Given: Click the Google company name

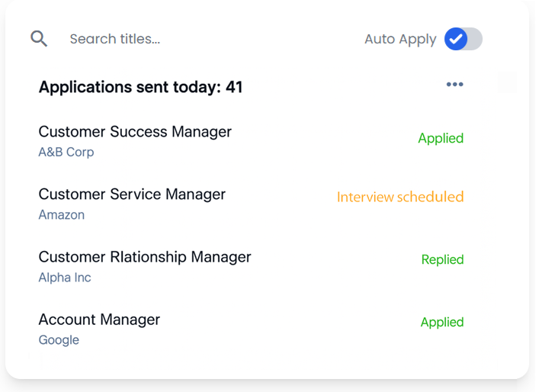Looking at the screenshot, I should click(59, 339).
